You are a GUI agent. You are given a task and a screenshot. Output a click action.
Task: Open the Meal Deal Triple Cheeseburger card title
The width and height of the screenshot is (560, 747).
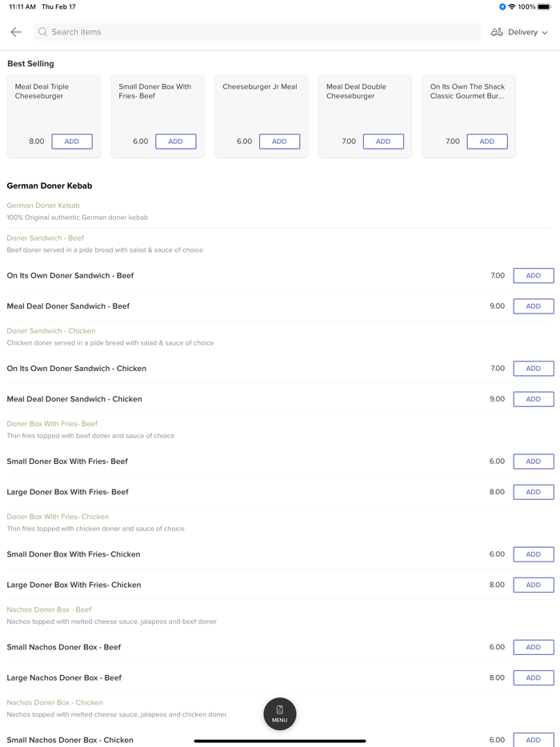click(42, 91)
